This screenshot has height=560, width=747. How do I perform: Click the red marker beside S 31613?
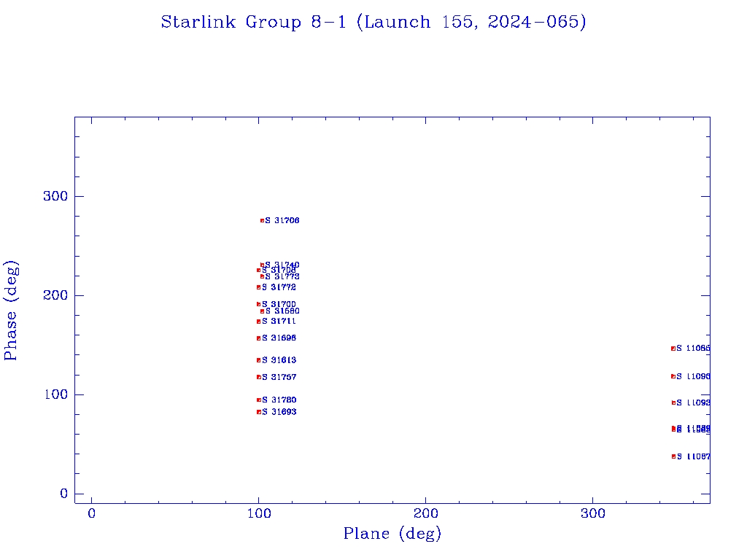[259, 360]
